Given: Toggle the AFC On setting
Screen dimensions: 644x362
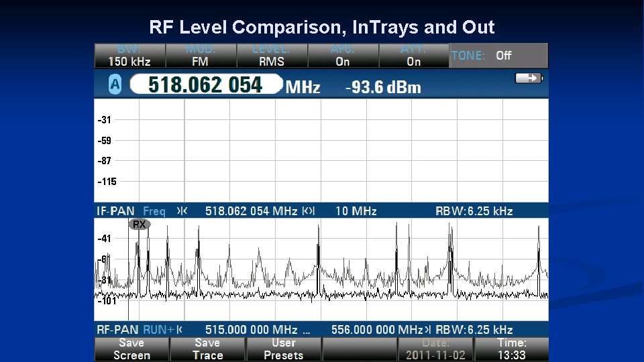Looking at the screenshot, I should (343, 56).
